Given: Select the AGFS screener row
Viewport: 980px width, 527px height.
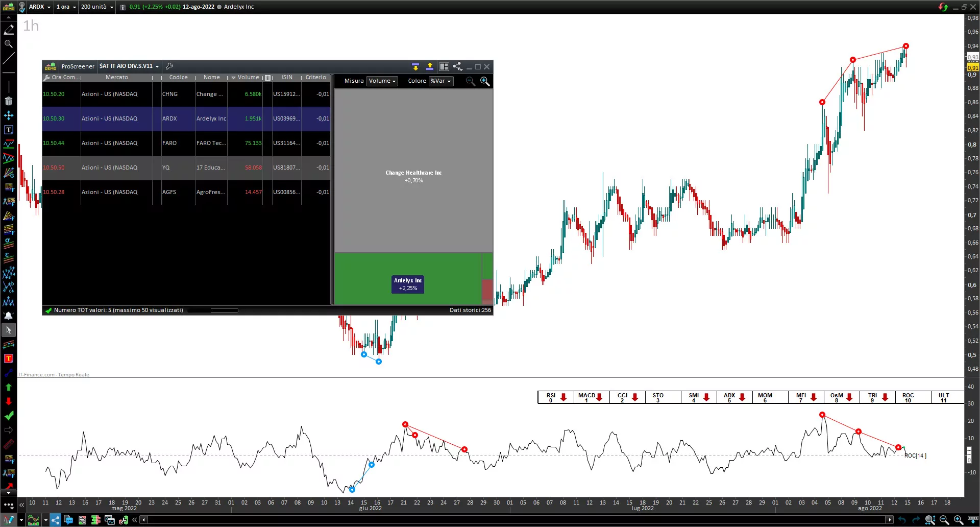Looking at the screenshot, I should pos(186,192).
